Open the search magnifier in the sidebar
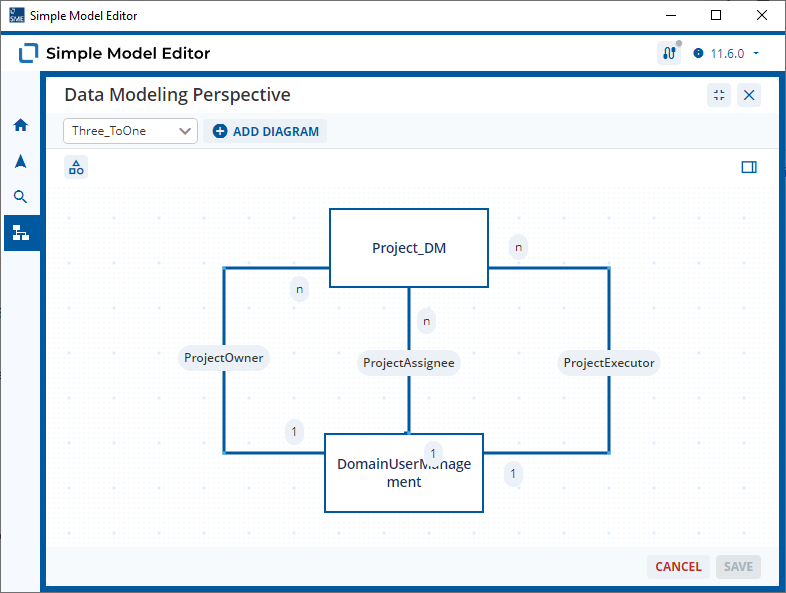The width and height of the screenshot is (786, 593). point(20,196)
